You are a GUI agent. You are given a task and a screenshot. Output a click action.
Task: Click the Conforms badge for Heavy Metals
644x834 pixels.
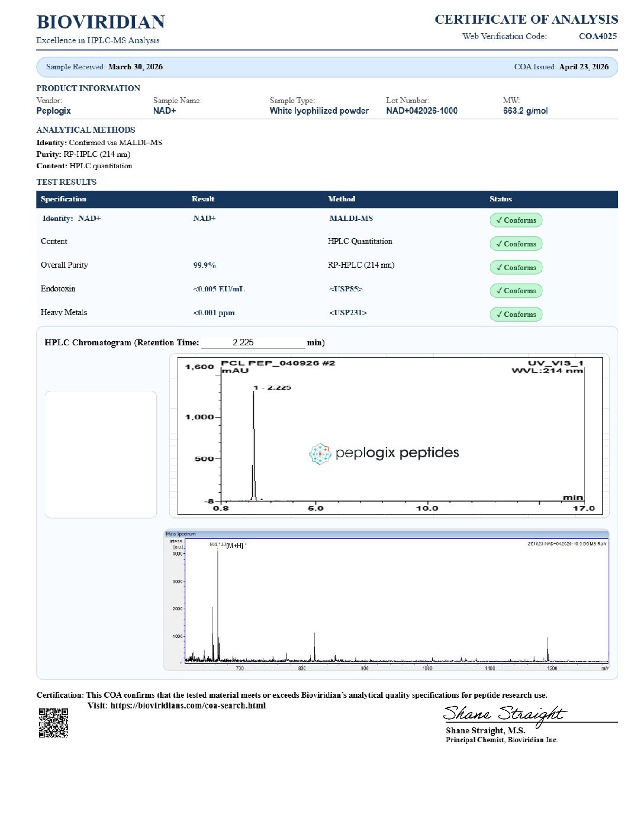[516, 314]
